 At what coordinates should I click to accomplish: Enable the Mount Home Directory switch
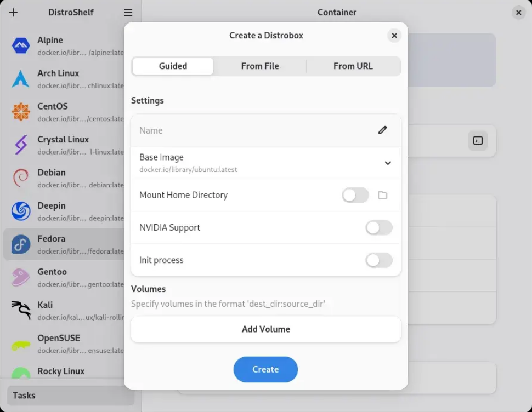[x=355, y=195]
